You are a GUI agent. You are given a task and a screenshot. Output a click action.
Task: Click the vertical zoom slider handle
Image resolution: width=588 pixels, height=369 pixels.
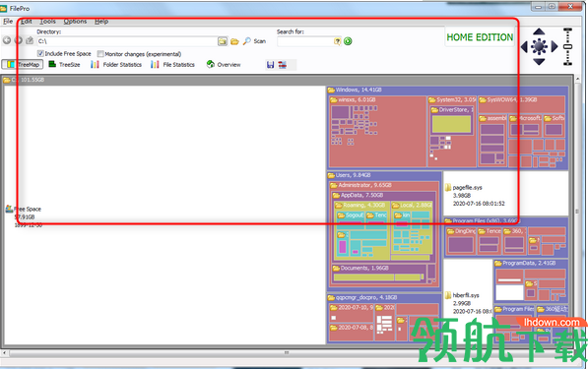coord(567,47)
